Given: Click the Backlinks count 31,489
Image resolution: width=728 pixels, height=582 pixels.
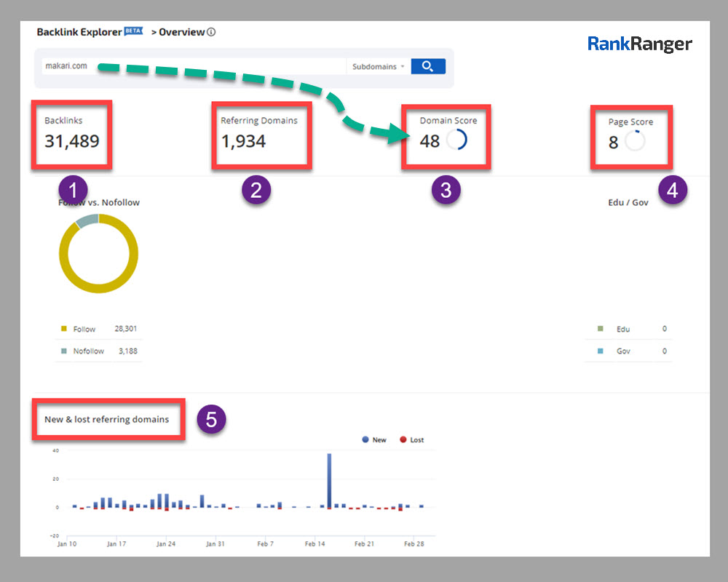Looking at the screenshot, I should 71,141.
